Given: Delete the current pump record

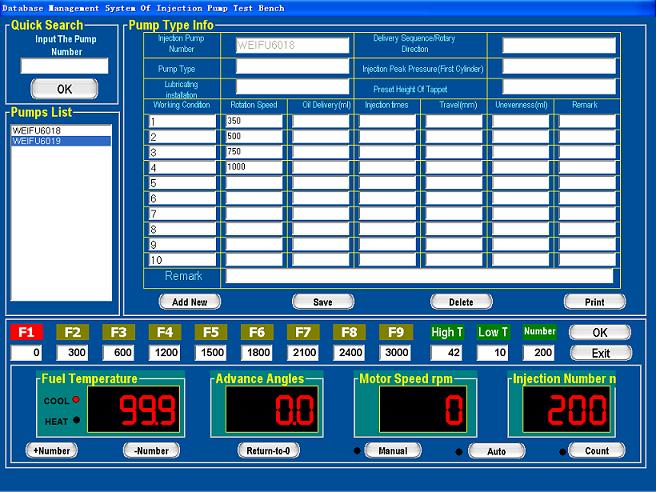Looking at the screenshot, I should coord(461,301).
